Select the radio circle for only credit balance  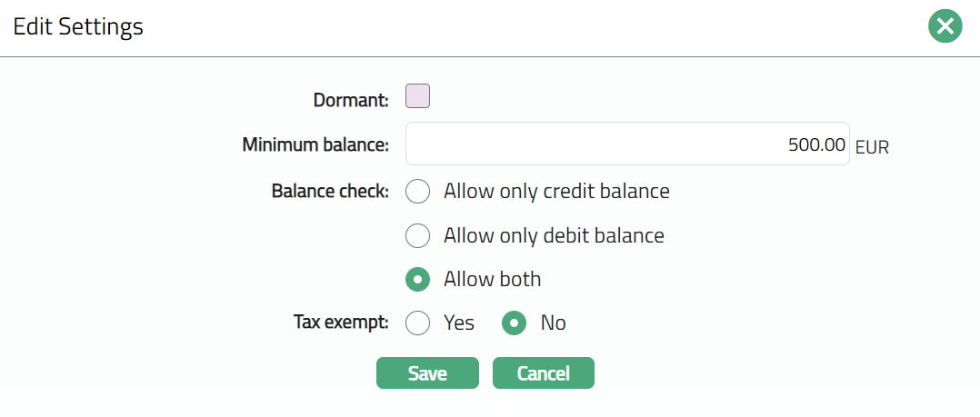point(417,192)
